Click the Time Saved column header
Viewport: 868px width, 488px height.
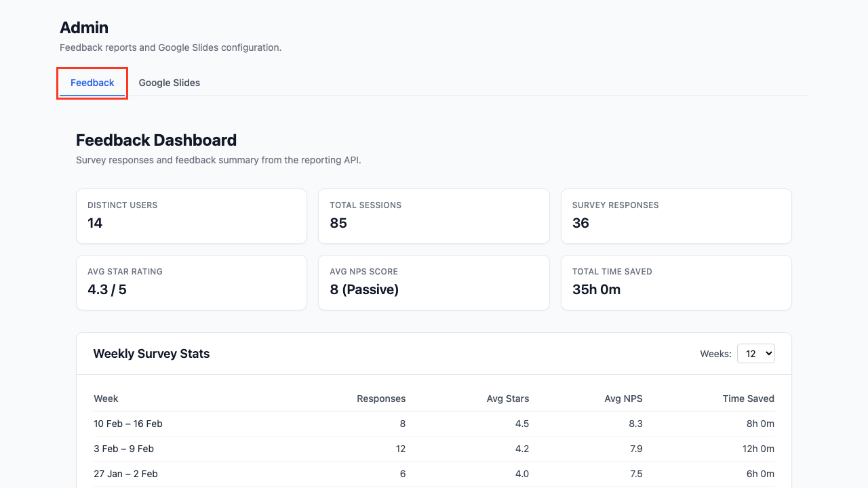[748, 399]
